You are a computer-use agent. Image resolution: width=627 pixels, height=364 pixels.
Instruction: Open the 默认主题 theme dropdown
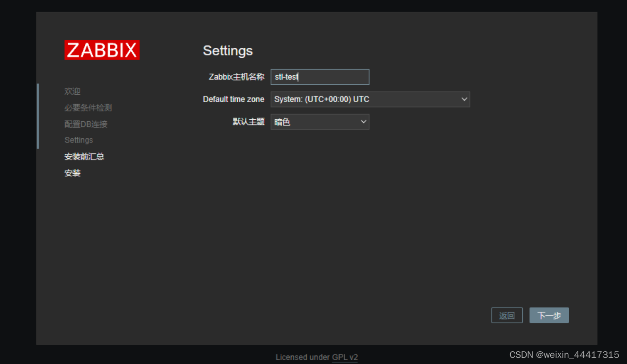point(320,122)
